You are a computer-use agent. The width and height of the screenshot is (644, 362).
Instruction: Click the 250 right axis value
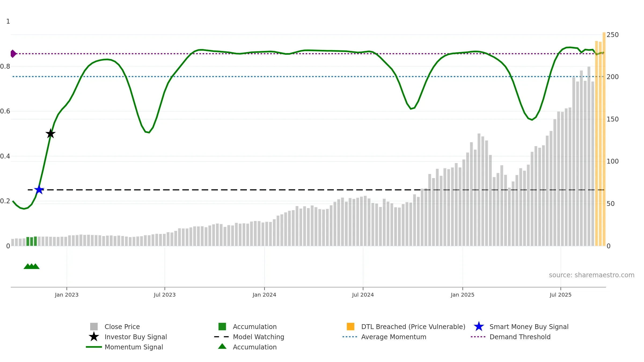tap(613, 35)
